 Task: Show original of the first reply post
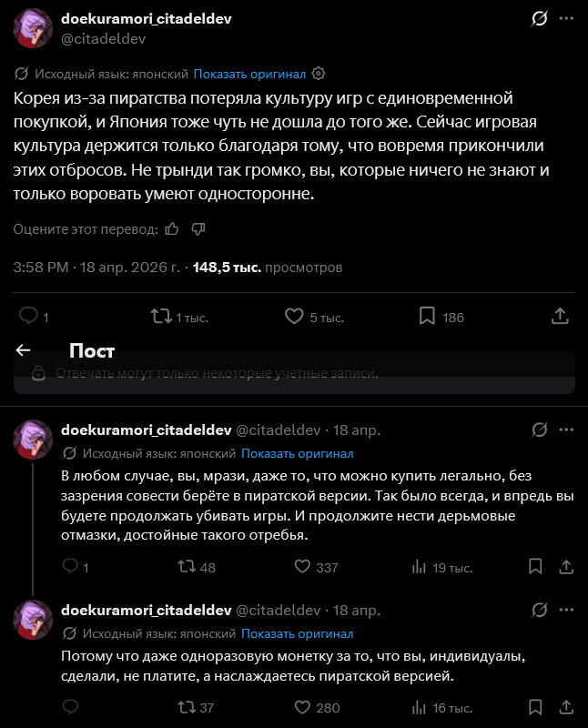click(298, 453)
